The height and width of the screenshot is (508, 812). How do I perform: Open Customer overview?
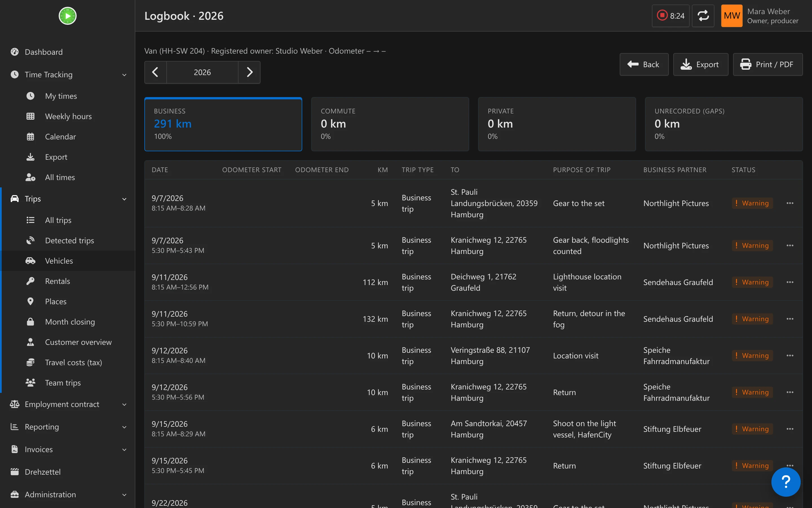(67, 342)
